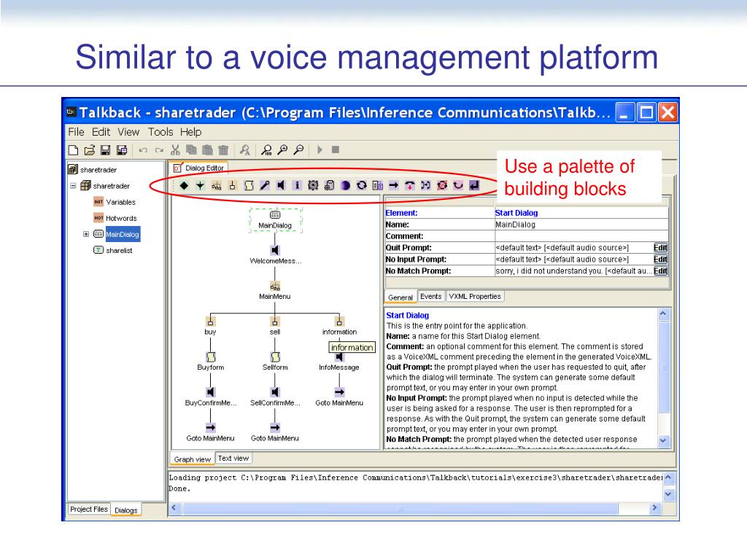The image size is (747, 560).
Task: Select the WelcomeMess node in graph
Action: 275,254
